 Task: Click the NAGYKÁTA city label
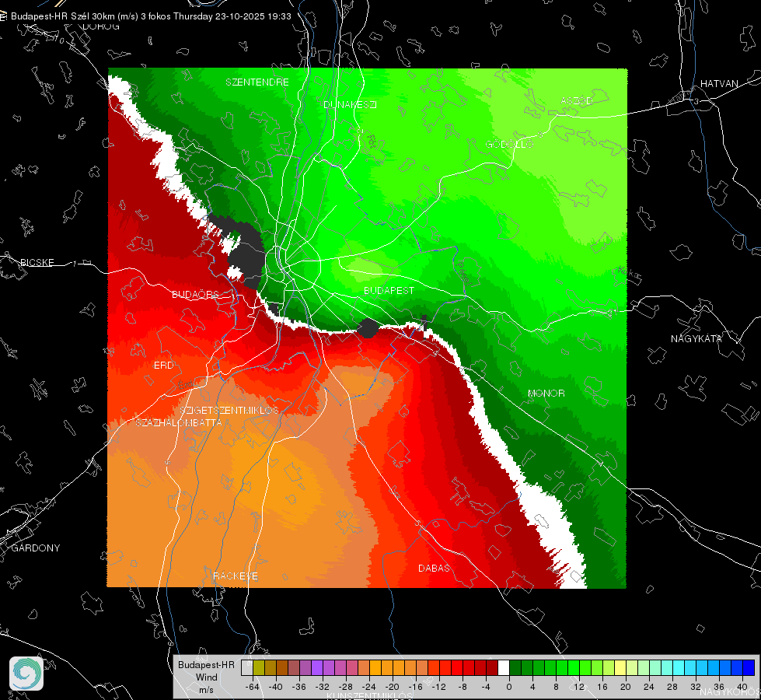point(696,338)
